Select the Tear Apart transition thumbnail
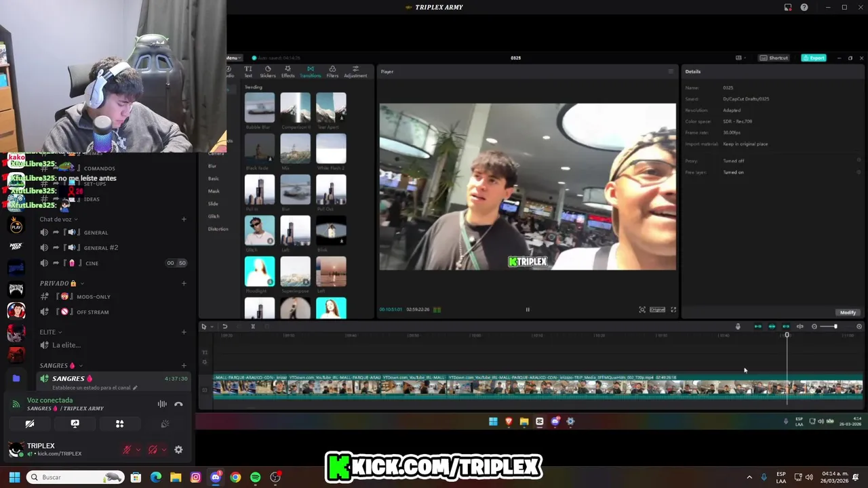This screenshot has height=488, width=868. tap(331, 108)
